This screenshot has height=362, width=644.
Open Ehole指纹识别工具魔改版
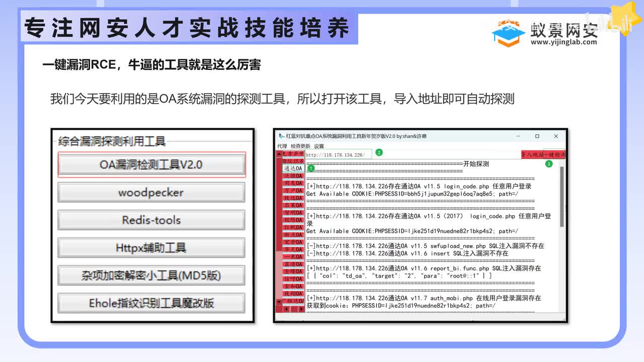pos(151,303)
